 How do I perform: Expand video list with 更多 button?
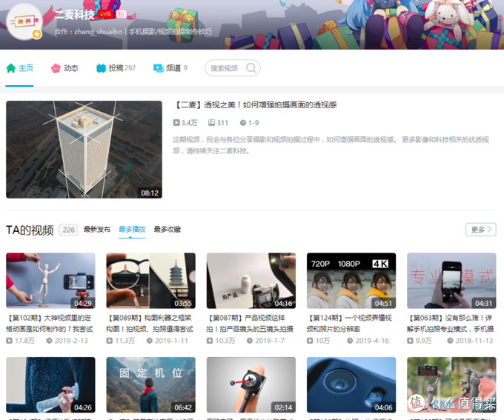coord(480,230)
